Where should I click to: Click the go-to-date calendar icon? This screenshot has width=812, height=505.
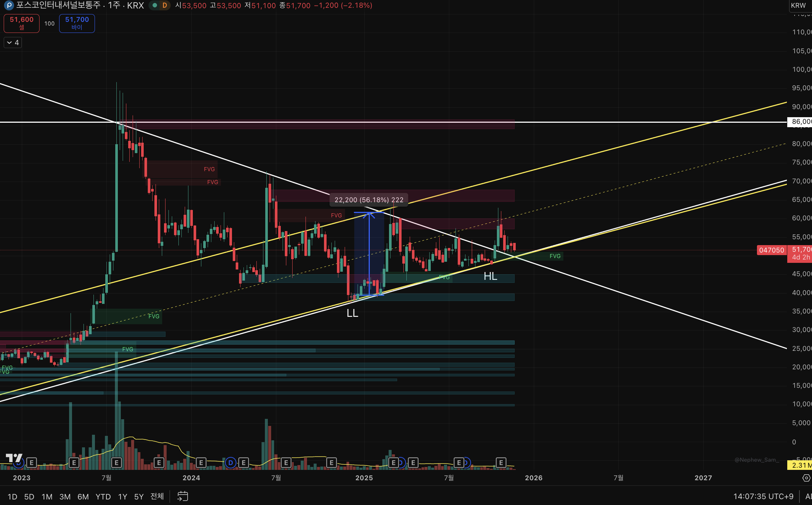[x=182, y=496]
